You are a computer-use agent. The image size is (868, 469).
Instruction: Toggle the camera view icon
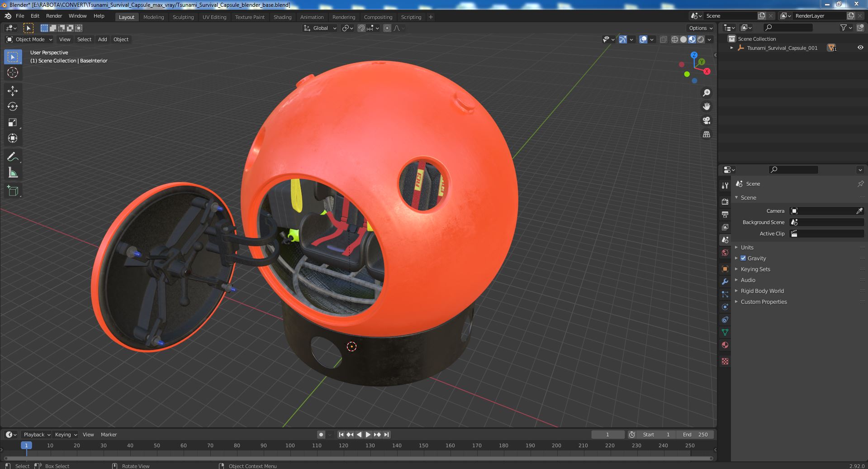706,120
